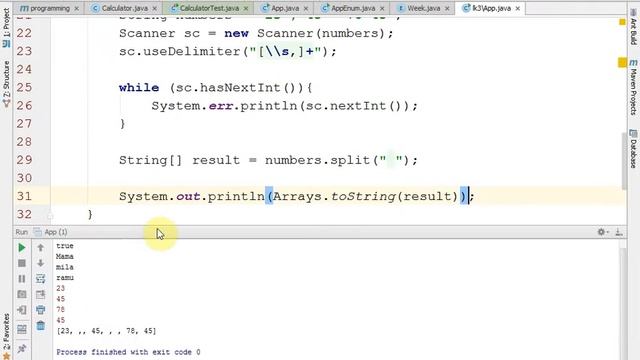Click the Restore Layout icon
This screenshot has height=360, width=640.
click(22, 329)
